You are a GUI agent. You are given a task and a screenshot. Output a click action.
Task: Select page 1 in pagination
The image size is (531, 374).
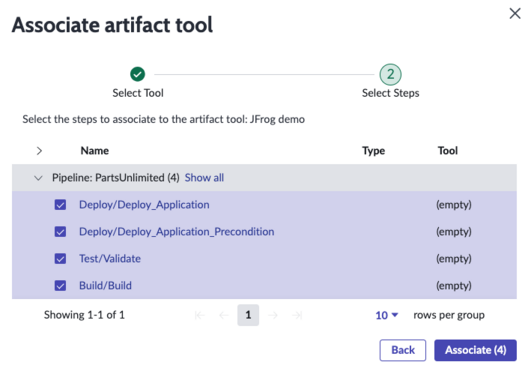pos(248,315)
